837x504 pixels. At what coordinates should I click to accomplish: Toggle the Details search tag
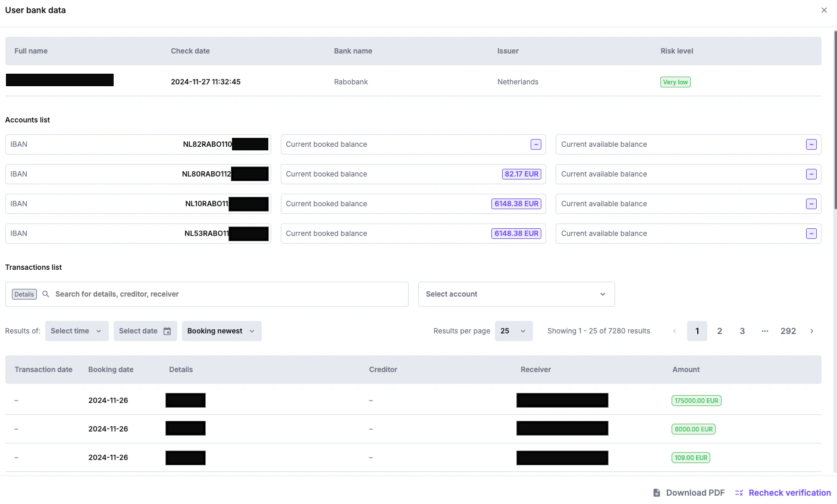click(x=24, y=294)
